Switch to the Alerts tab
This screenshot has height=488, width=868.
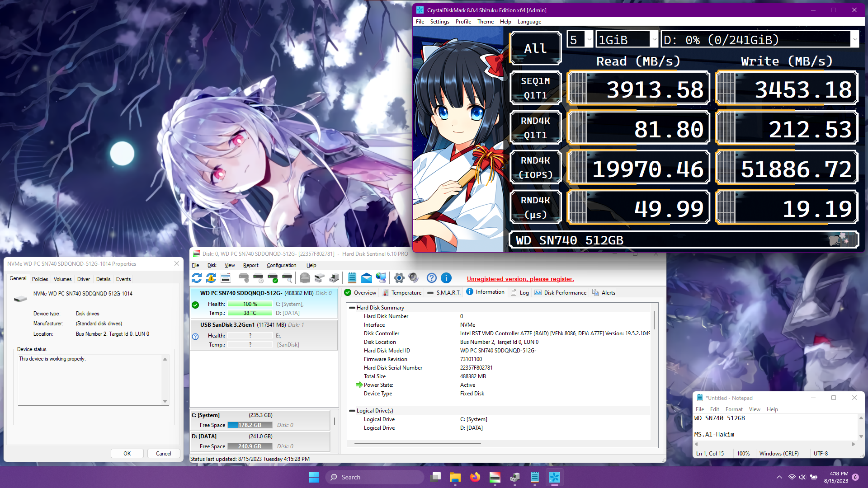point(604,293)
